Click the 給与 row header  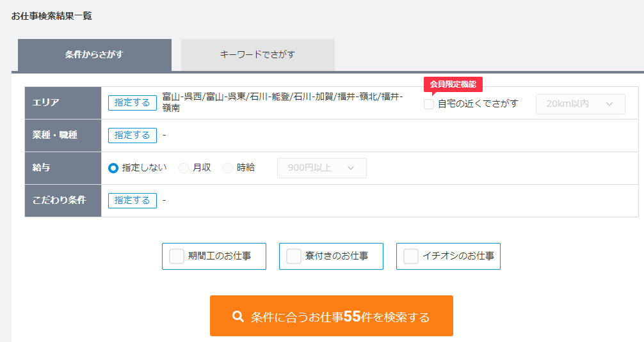[63, 168]
